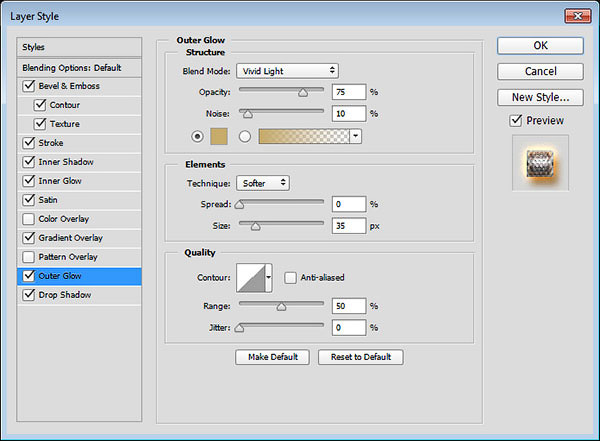Screen dimensions: 600x441
Task: Click the Spread slider handle
Action: [x=239, y=204]
